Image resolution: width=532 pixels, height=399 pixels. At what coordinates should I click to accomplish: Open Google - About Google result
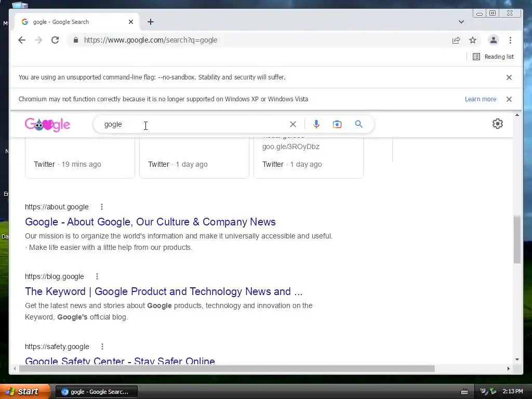(150, 222)
